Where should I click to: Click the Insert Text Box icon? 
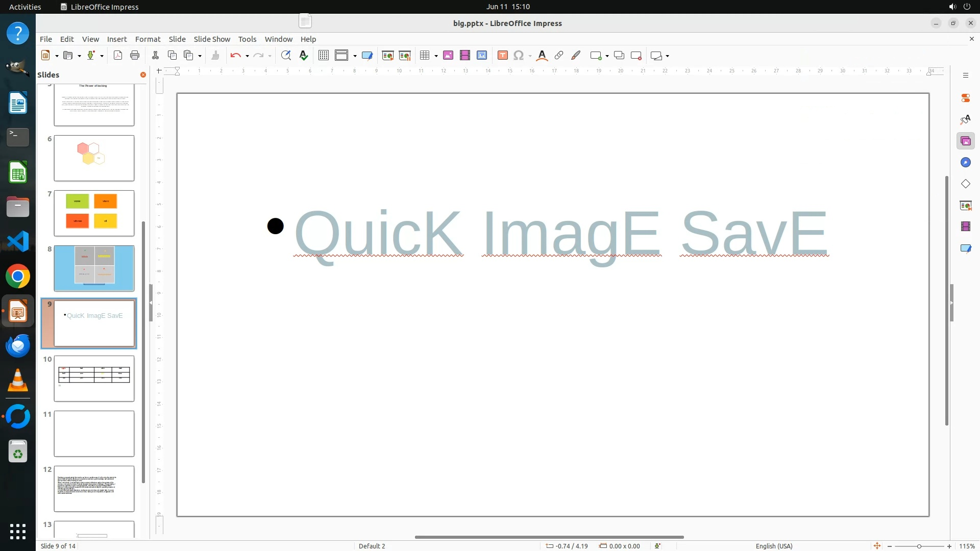502,56
